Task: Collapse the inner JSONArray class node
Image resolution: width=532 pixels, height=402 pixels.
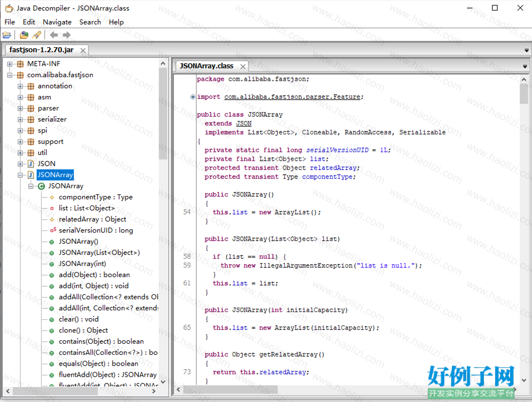Action: click(31, 186)
